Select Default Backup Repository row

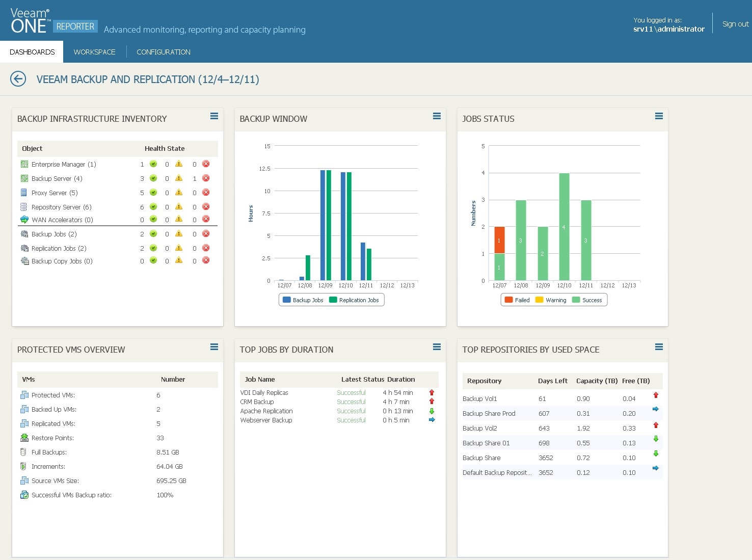tap(562, 472)
